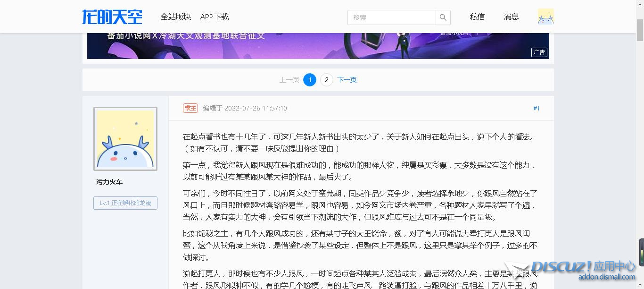Screen dimensions: 644x289
Task: Open poster's large avatar image
Action: [x=125, y=139]
